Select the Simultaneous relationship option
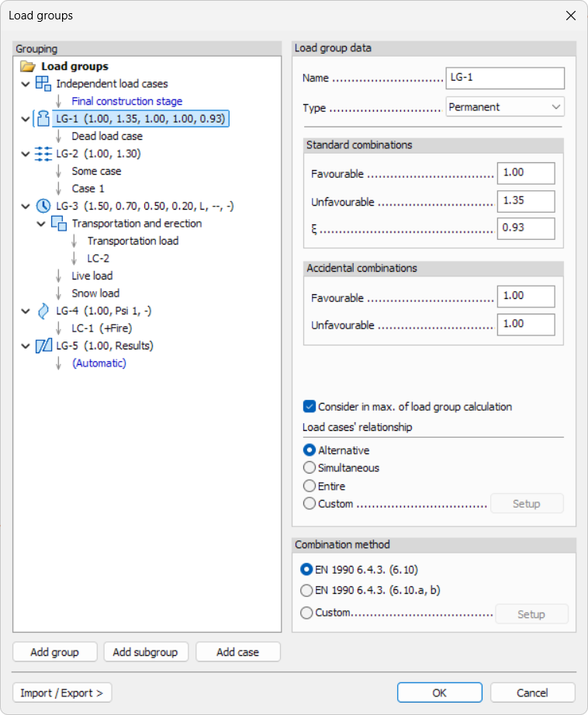This screenshot has width=588, height=715. [310, 467]
